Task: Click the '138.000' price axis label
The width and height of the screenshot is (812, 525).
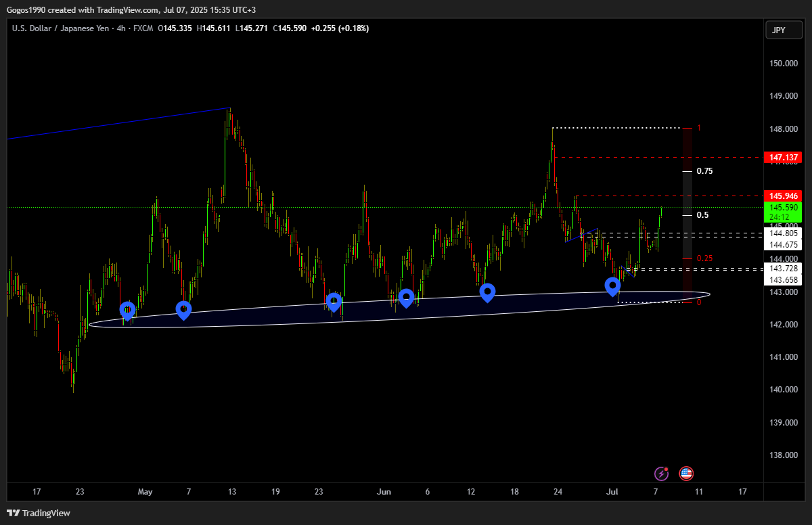Action: 783,455
